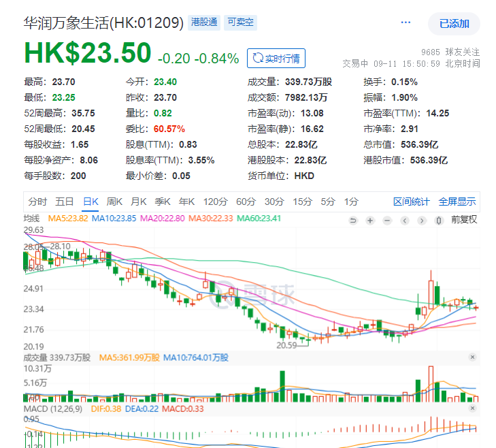Click the 委比 60.57% value
The width and height of the screenshot is (496, 448).
click(169, 129)
